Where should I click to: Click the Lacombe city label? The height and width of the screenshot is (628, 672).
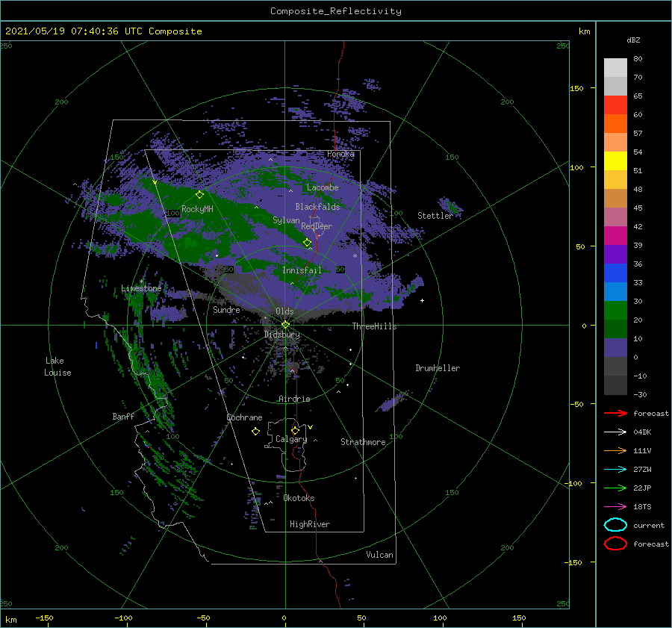[x=323, y=187]
